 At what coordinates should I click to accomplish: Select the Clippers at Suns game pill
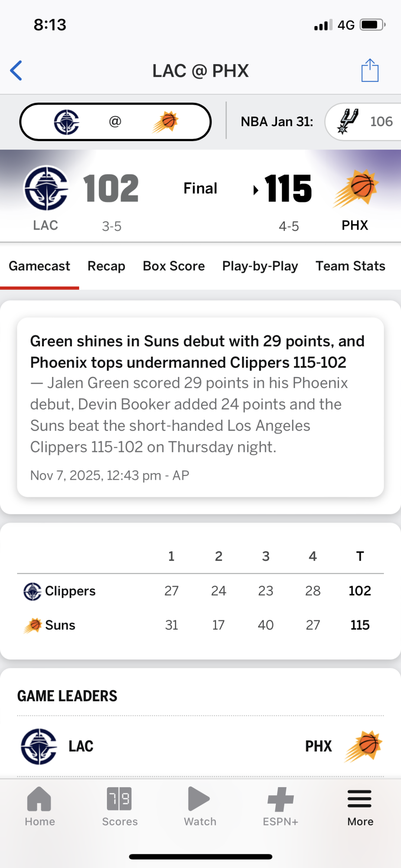coord(115,122)
